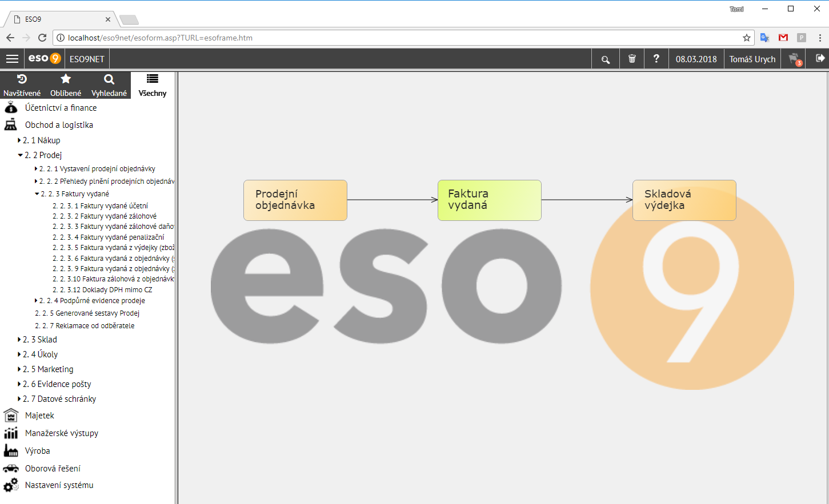The image size is (829, 504).
Task: Switch to the Oblíbené tab
Action: click(66, 85)
